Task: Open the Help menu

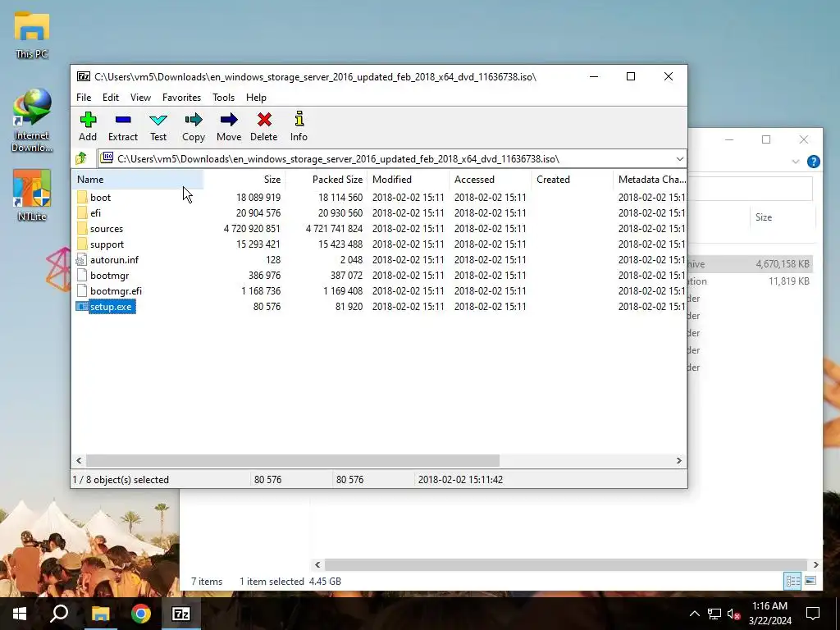Action: click(256, 98)
